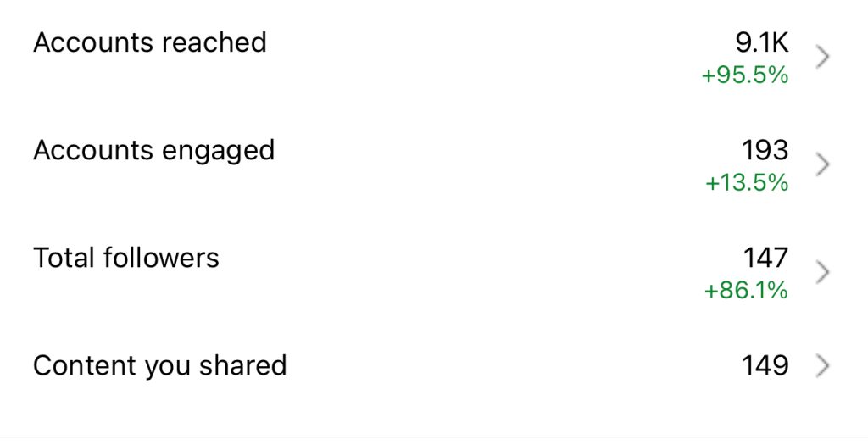Viewport: 868px width, 445px height.
Task: Tap empty middle of Content you shared row
Action: coord(509,365)
